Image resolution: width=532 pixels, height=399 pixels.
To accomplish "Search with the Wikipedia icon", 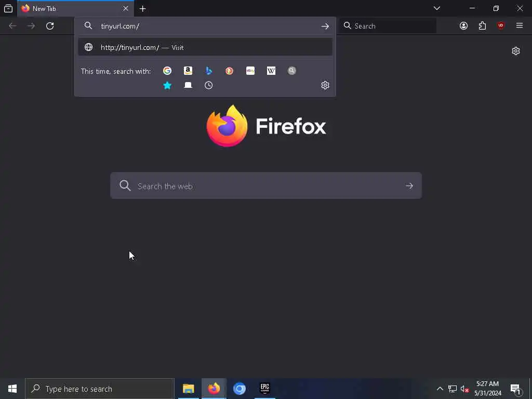I will tap(271, 71).
